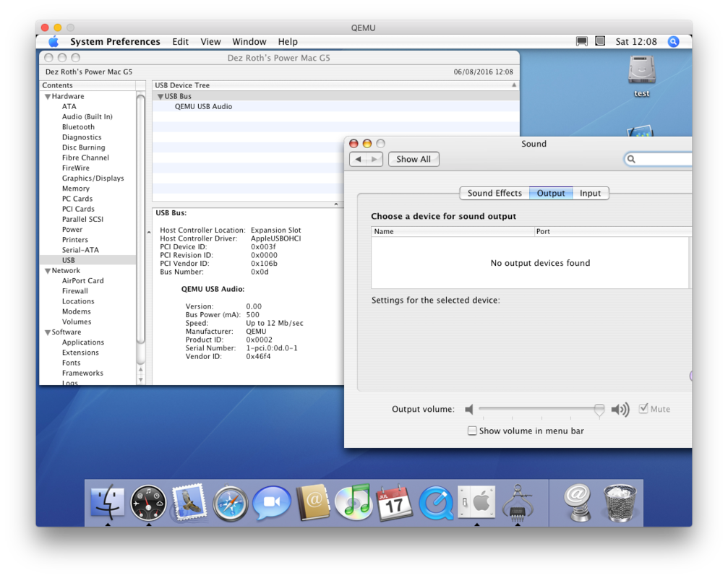Click the Sat 12:08 menu bar clock

pyautogui.click(x=636, y=42)
